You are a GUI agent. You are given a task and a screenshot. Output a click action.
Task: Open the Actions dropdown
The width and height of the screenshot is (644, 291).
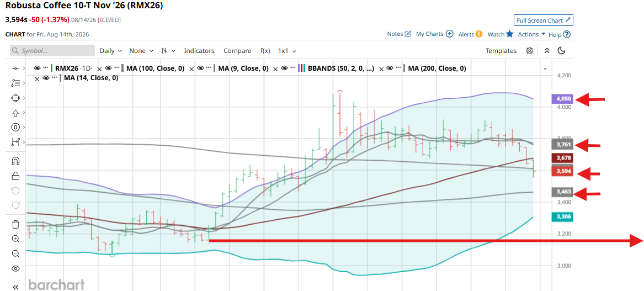point(531,34)
